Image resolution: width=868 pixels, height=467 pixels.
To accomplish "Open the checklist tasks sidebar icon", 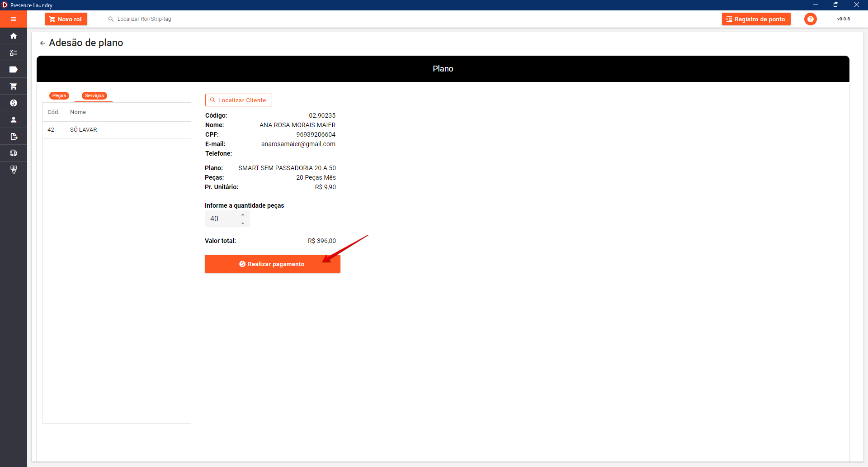I will [x=14, y=53].
